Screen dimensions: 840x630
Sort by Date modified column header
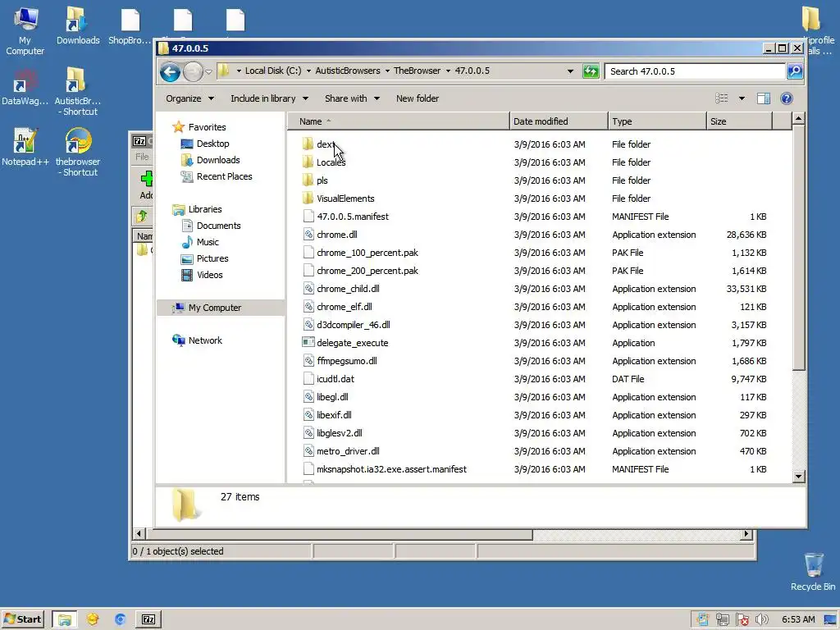(x=559, y=121)
